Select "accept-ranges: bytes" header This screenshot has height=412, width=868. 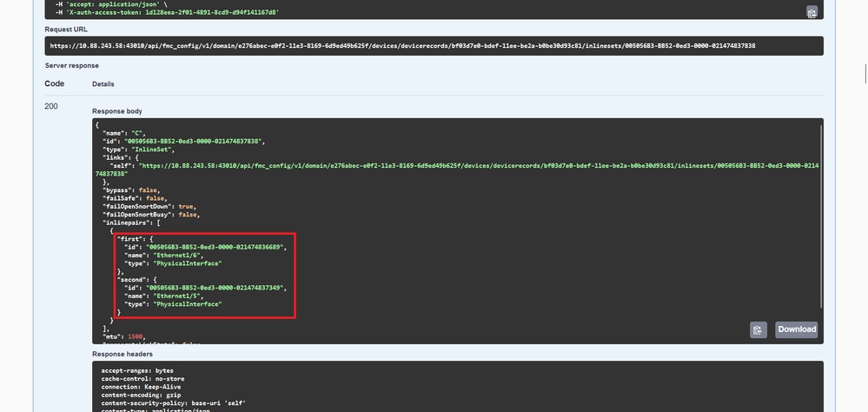[137, 370]
